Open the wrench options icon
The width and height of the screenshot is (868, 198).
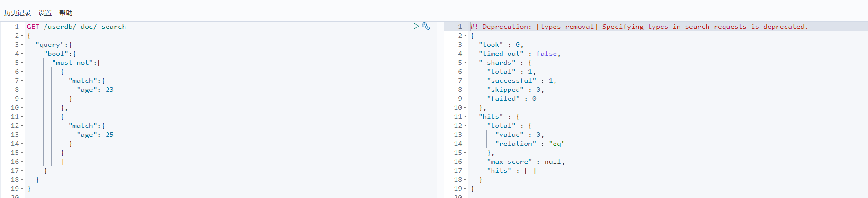pos(426,26)
